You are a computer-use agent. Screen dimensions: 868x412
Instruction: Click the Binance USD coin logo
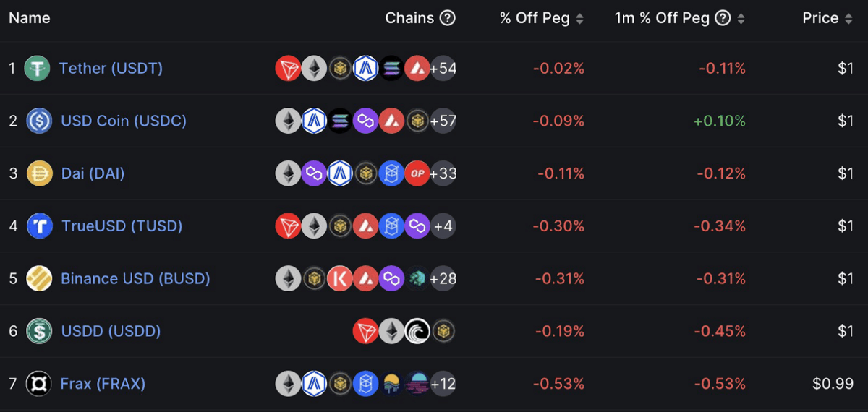[x=39, y=278]
